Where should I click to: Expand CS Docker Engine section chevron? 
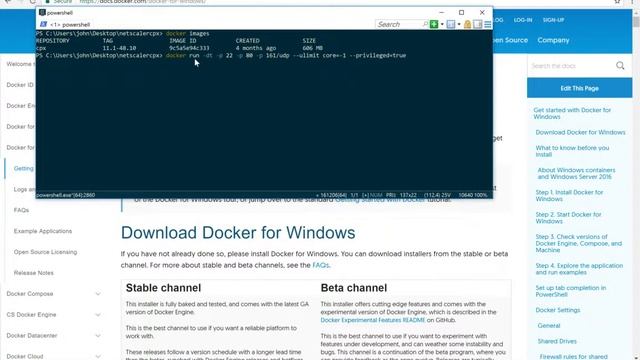pyautogui.click(x=98, y=315)
